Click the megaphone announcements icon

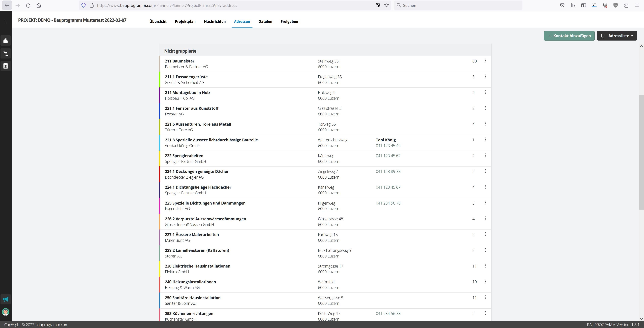pyautogui.click(x=6, y=299)
